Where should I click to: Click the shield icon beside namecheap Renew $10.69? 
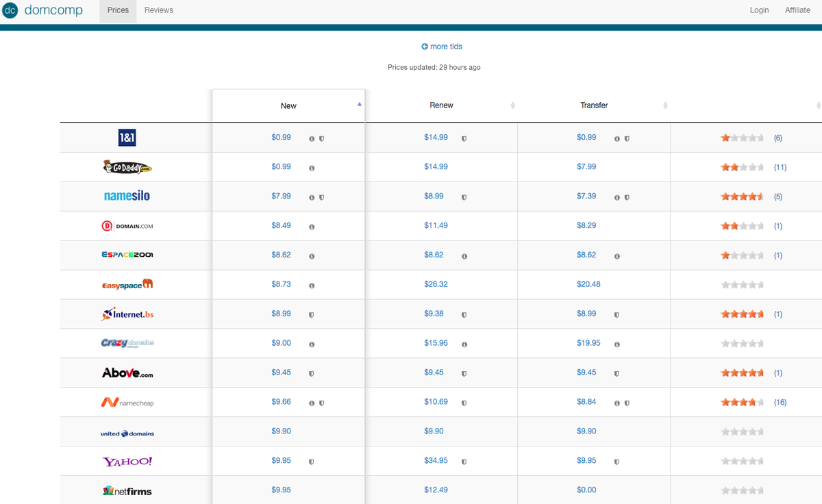pos(464,403)
